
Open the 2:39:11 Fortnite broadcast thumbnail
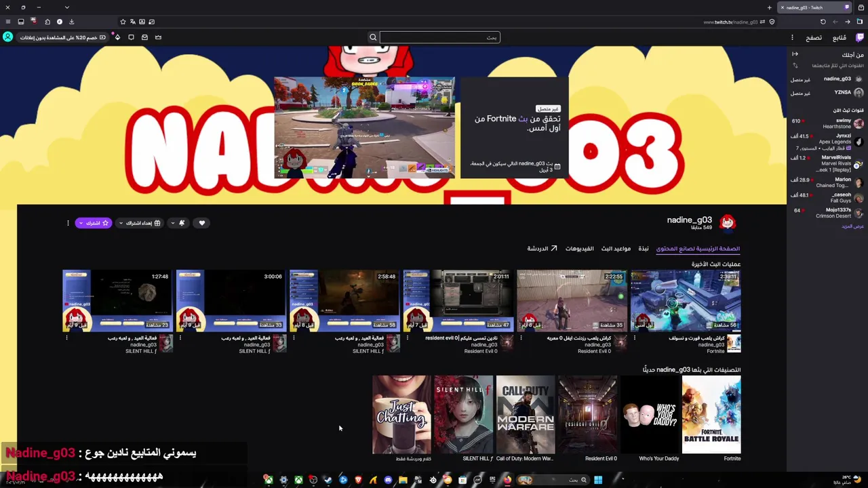pos(685,301)
